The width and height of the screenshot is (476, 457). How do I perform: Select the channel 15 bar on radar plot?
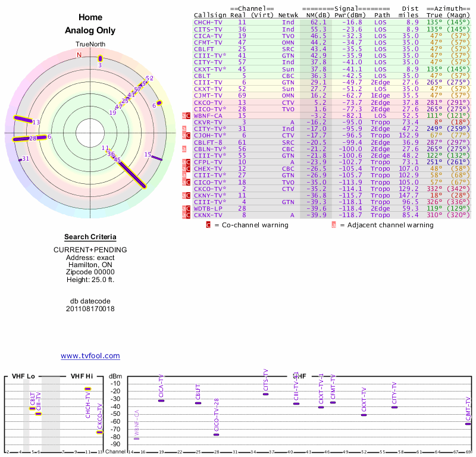tap(156, 158)
